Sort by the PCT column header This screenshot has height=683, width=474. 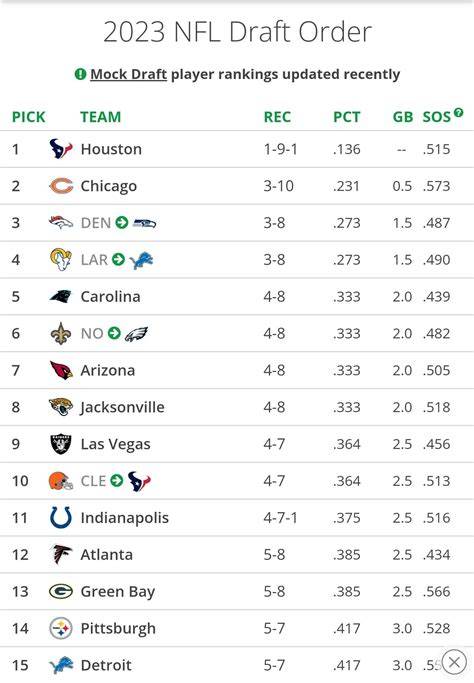coord(347,117)
